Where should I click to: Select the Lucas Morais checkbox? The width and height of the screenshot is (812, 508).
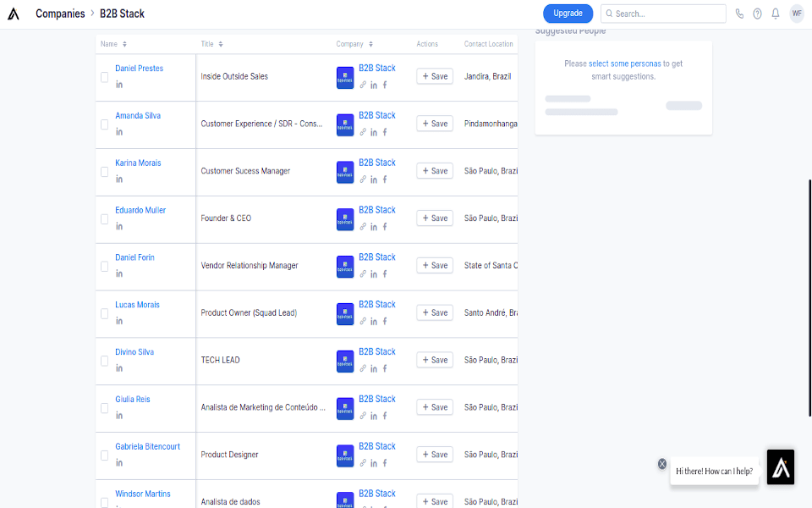(105, 313)
